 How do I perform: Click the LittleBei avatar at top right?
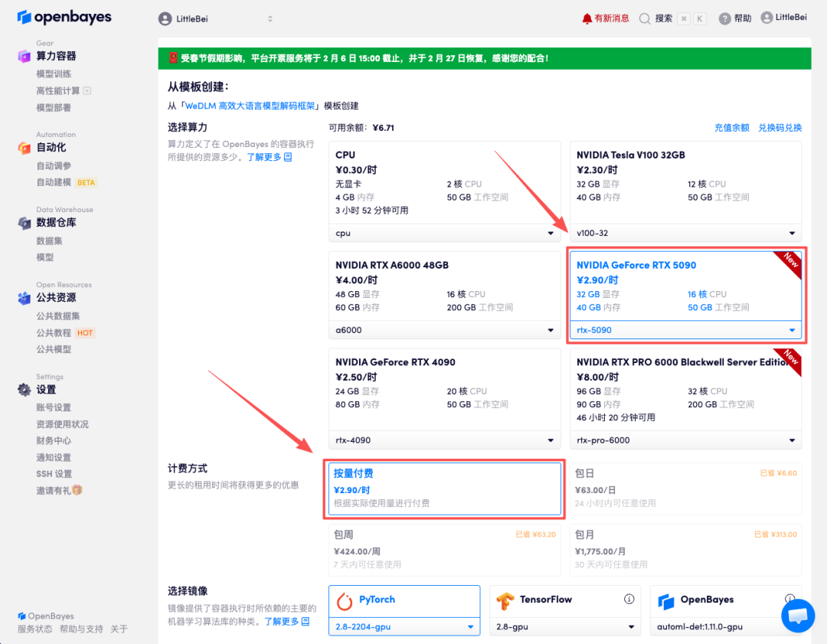[x=767, y=18]
